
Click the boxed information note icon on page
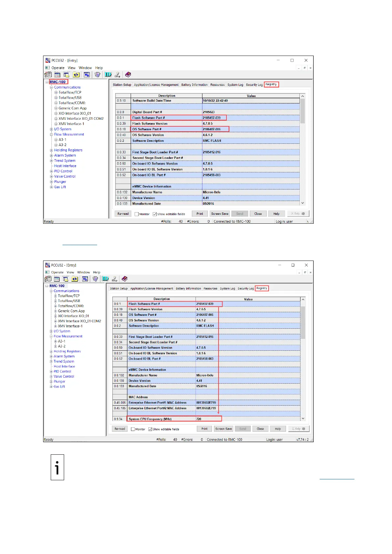click(x=57, y=467)
